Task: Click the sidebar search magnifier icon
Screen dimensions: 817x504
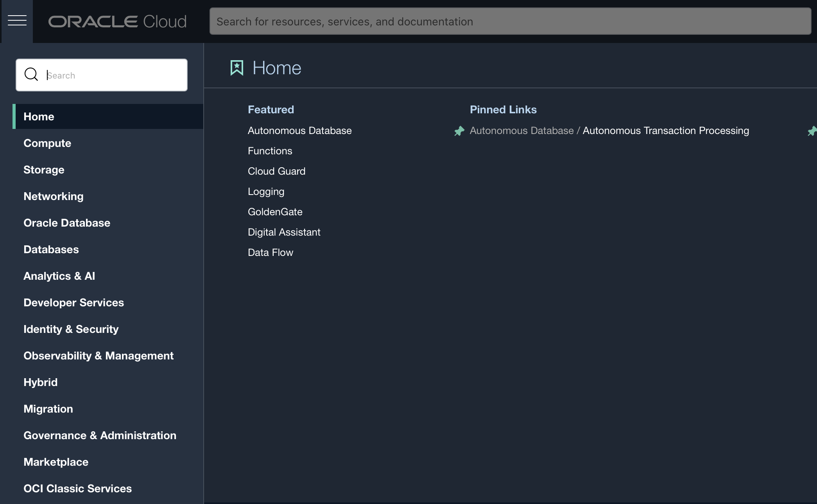Action: point(31,75)
